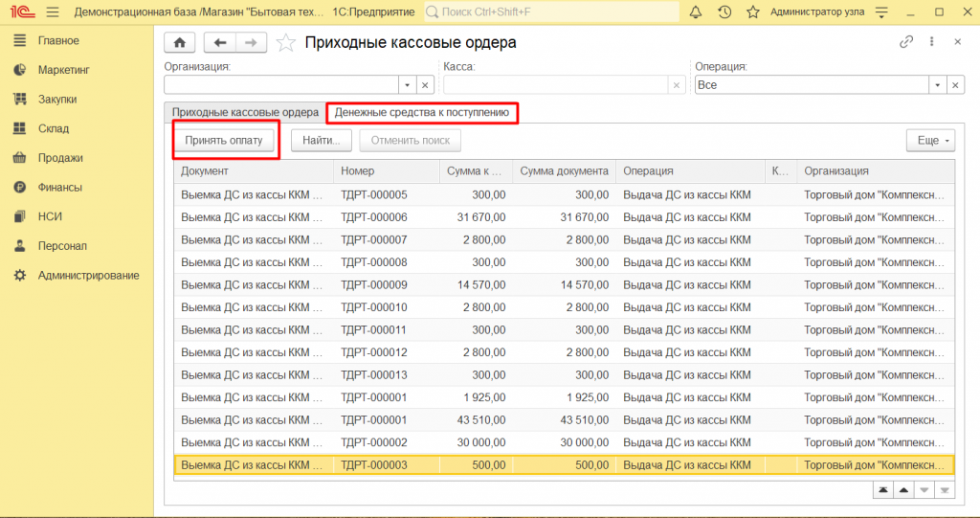Expand the Организация dropdown list
This screenshot has height=518, width=980.
point(407,85)
